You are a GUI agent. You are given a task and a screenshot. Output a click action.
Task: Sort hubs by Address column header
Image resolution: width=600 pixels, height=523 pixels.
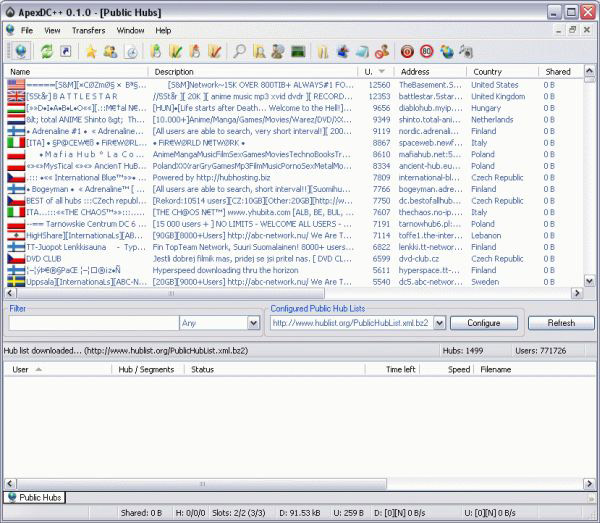pos(430,72)
